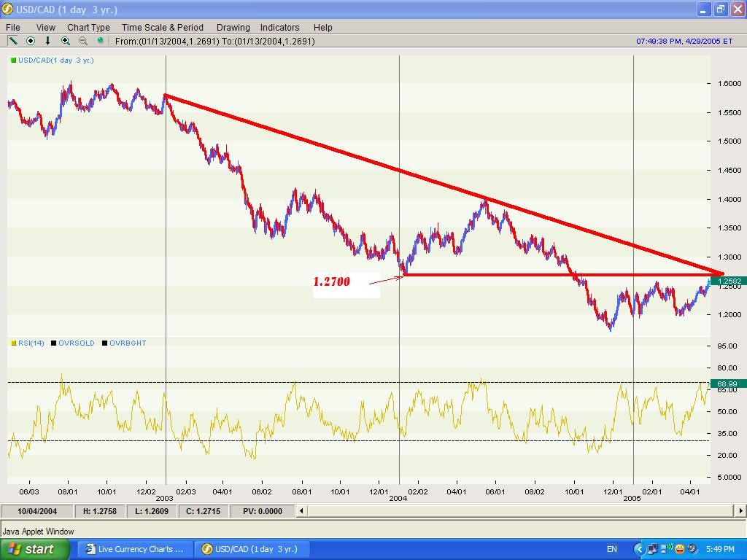
Task: Click the horizontal chart scrollbar track
Action: pyautogui.click(x=520, y=511)
